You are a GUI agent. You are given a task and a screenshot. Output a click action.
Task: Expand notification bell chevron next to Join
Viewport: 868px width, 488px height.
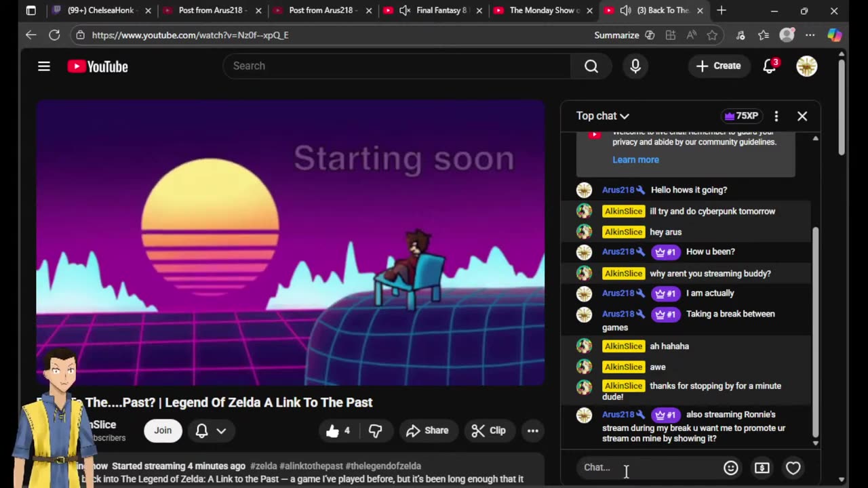[x=221, y=430]
